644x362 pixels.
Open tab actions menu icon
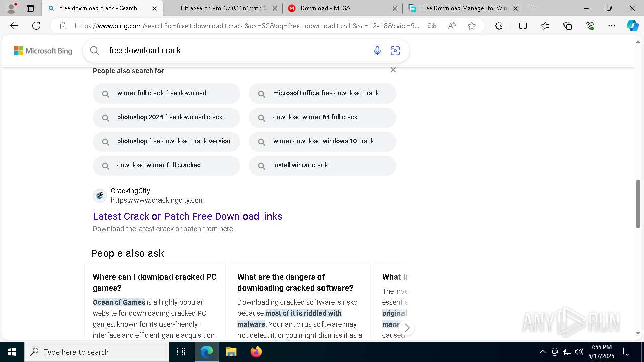(x=30, y=8)
